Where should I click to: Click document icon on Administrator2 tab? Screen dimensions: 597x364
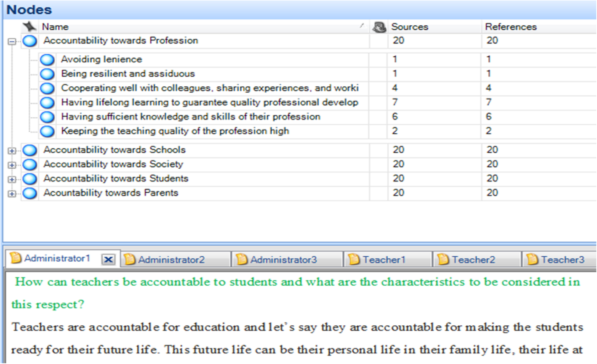point(130,259)
